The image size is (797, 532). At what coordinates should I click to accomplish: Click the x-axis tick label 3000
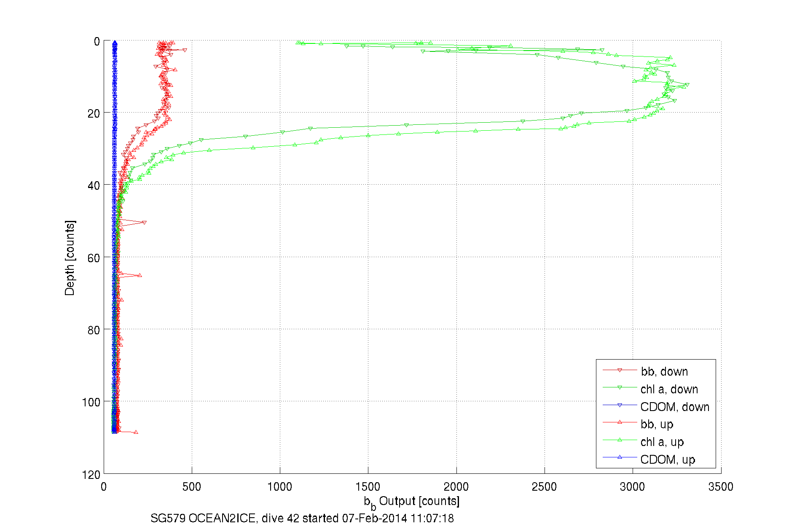pyautogui.click(x=633, y=487)
